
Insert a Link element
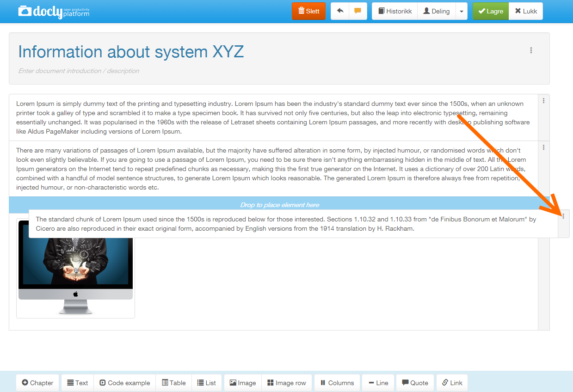click(452, 383)
